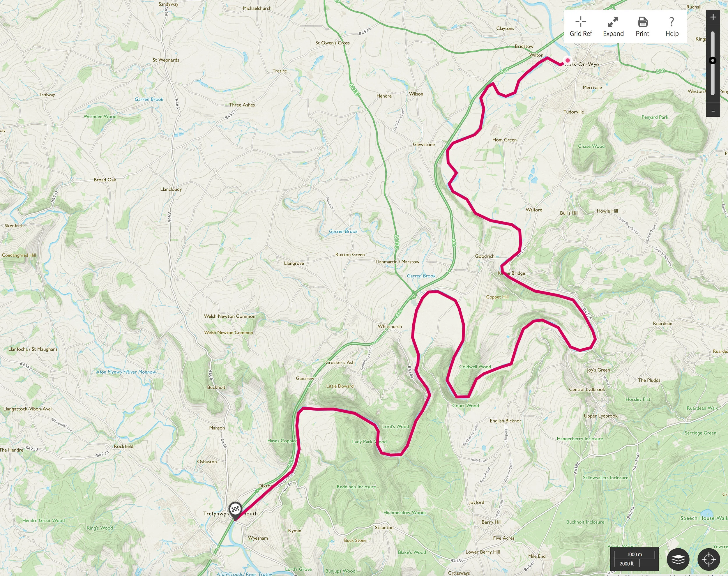
Task: Print the map using the printer icon
Action: pyautogui.click(x=642, y=26)
